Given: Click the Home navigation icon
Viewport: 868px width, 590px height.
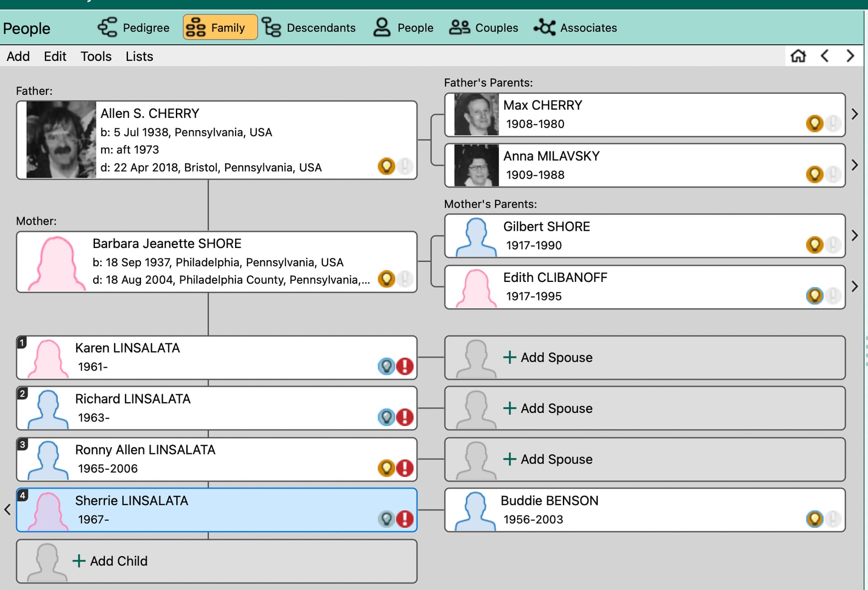Looking at the screenshot, I should tap(798, 56).
